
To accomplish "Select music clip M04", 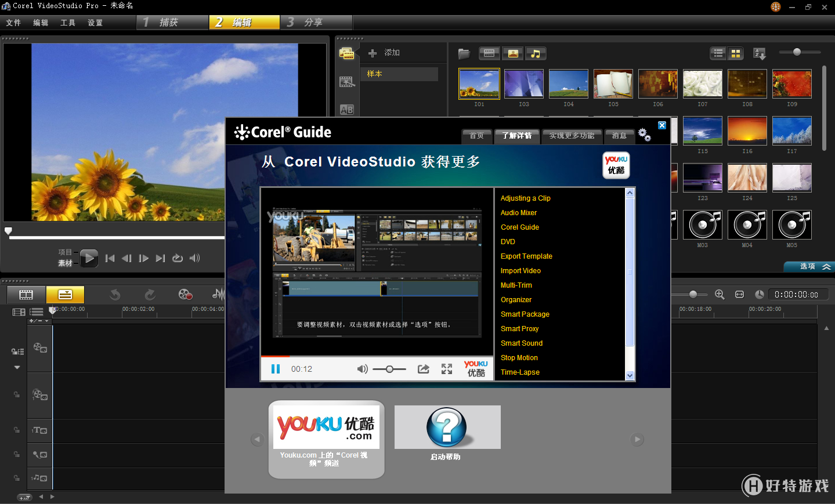I will 747,225.
